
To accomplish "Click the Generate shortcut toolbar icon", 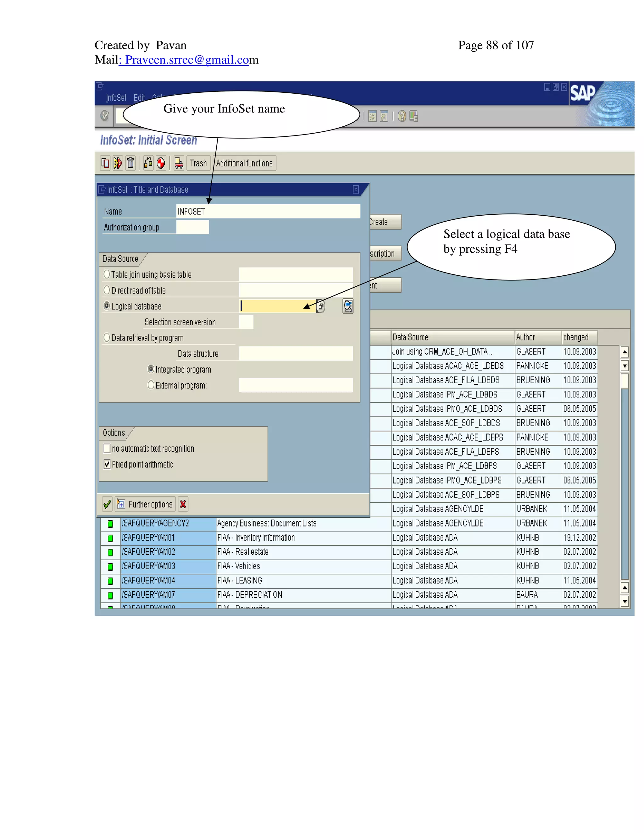I will (384, 116).
